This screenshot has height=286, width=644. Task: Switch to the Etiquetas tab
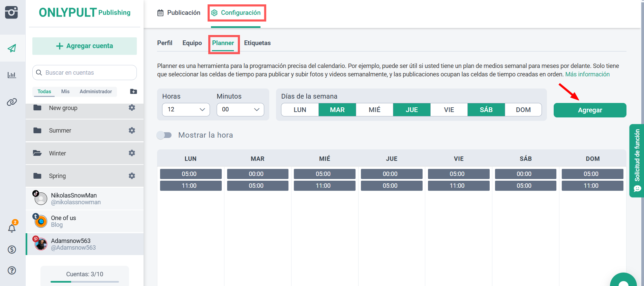(x=257, y=43)
